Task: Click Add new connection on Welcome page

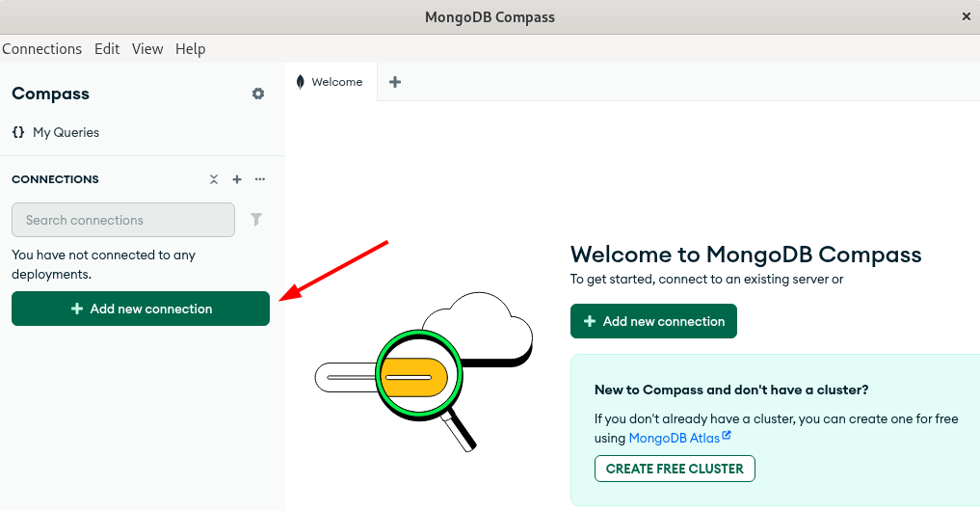Action: click(653, 321)
